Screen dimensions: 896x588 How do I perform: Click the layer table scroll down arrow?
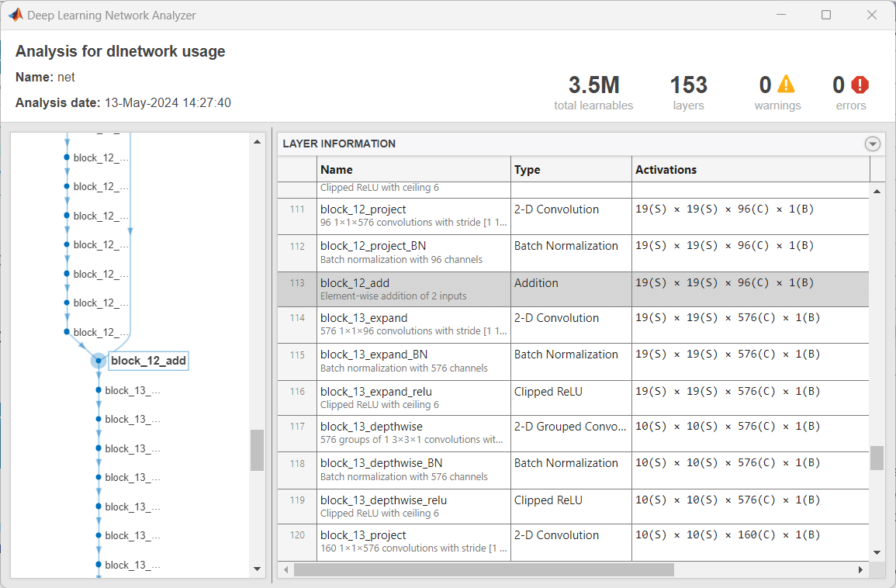[x=877, y=552]
